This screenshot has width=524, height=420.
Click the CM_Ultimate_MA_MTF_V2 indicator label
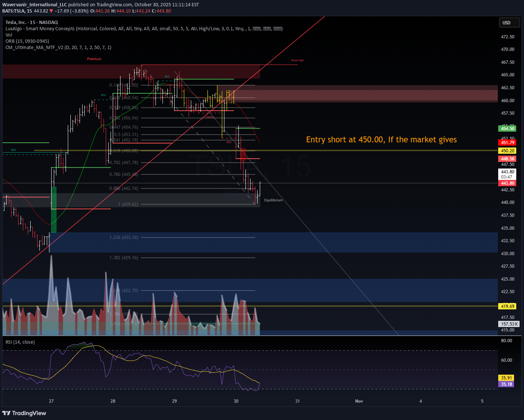pos(58,48)
